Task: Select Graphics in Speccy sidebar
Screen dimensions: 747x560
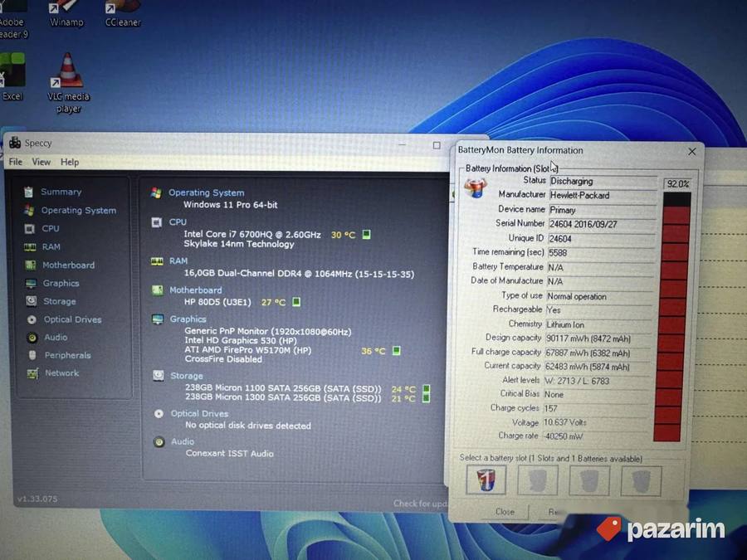Action: (x=61, y=284)
